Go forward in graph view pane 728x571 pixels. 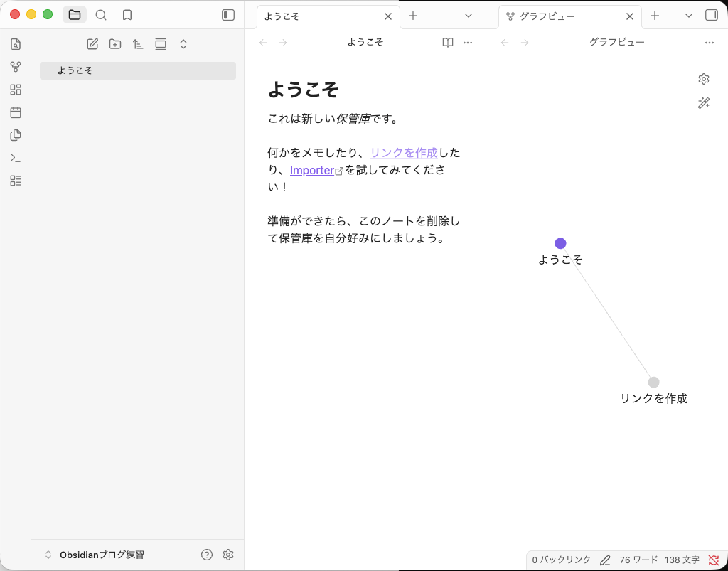coord(525,43)
